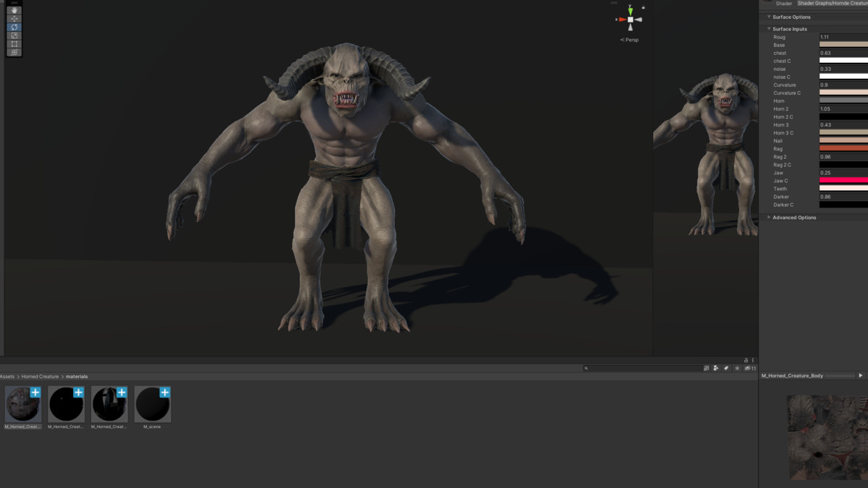This screenshot has height=488, width=868.
Task: Open the Project panel three-dot menu
Action: (x=753, y=360)
